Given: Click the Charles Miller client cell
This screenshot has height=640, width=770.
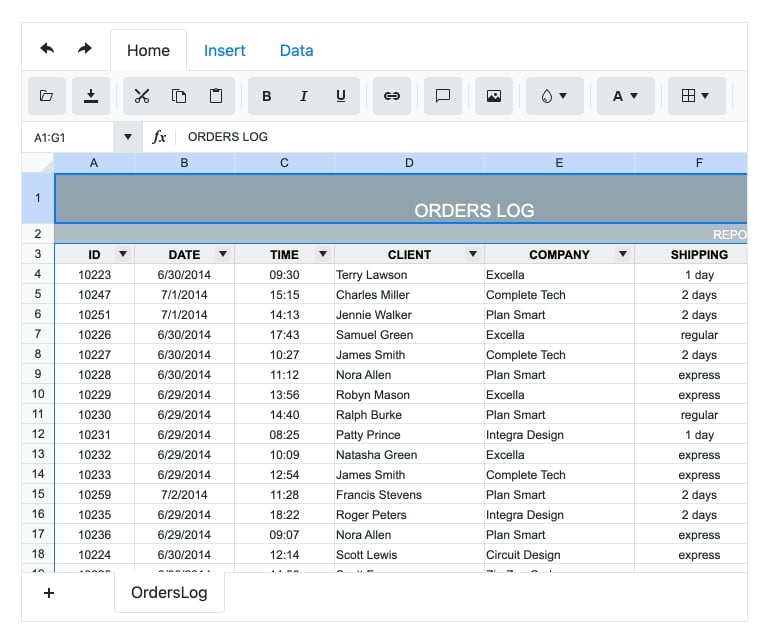Looking at the screenshot, I should 409,295.
